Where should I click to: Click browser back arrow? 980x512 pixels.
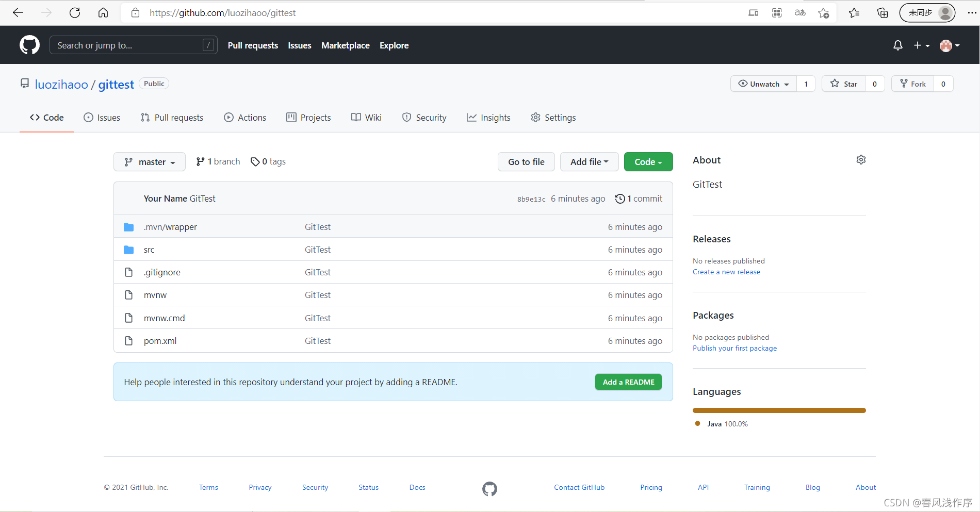(18, 13)
